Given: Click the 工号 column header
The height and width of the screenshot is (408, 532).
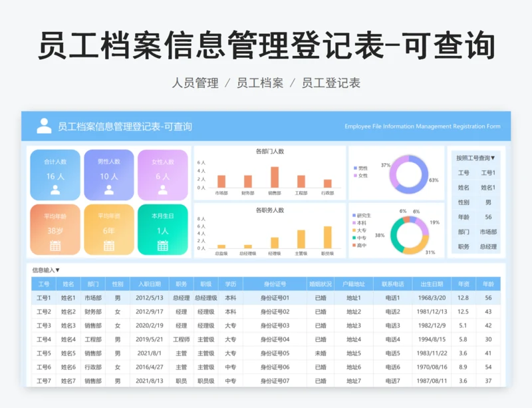Looking at the screenshot, I should 44,284.
